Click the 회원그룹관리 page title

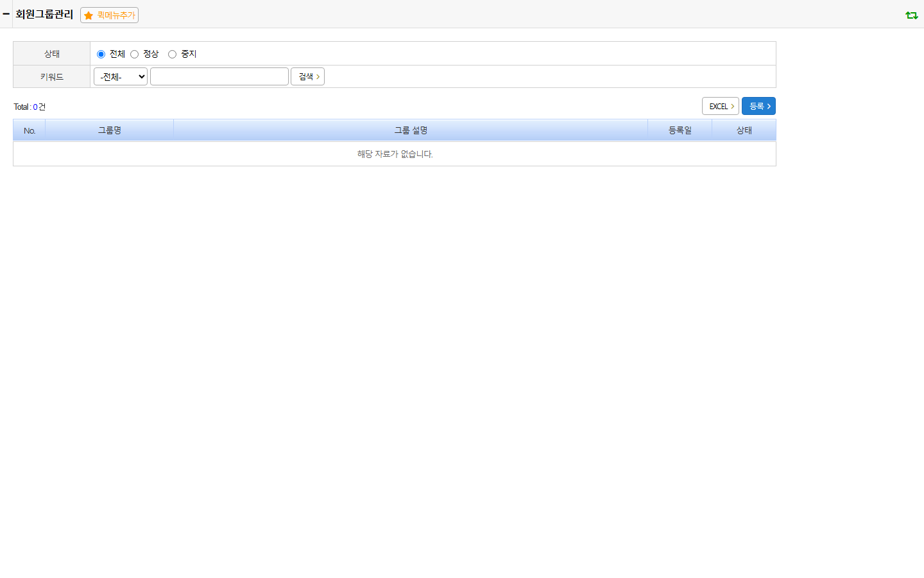coord(44,14)
